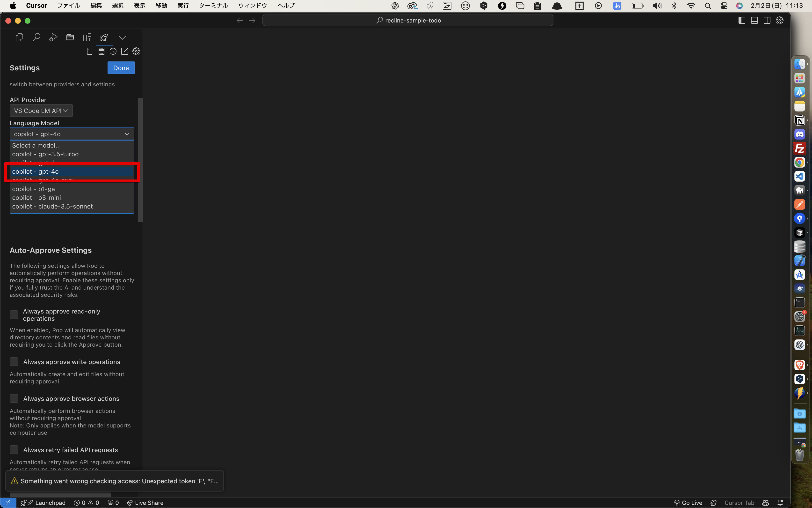Image resolution: width=812 pixels, height=508 pixels.
Task: Open the API Provider dropdown
Action: [x=41, y=111]
